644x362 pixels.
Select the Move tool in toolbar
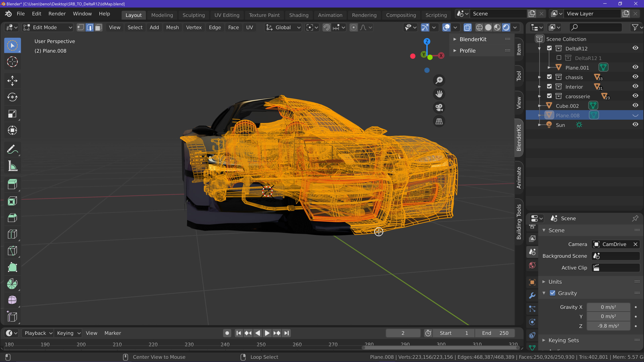[12, 81]
